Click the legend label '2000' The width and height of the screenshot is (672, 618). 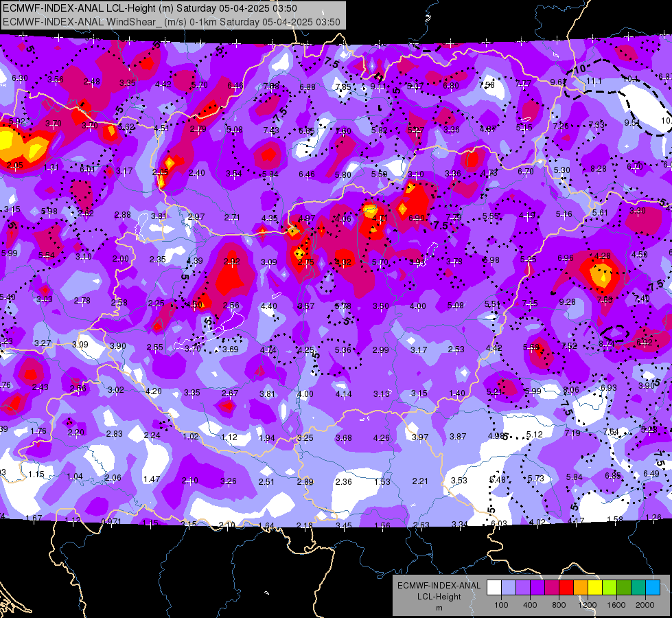click(x=645, y=605)
